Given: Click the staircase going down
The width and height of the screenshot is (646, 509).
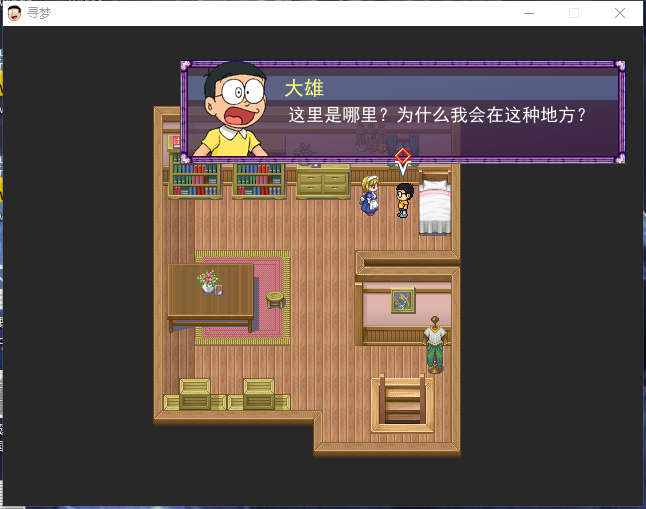Looking at the screenshot, I should [x=403, y=405].
